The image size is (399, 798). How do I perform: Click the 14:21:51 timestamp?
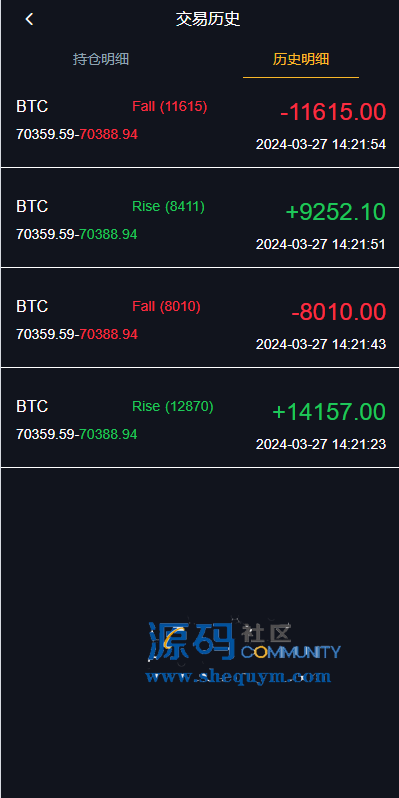[x=359, y=244]
